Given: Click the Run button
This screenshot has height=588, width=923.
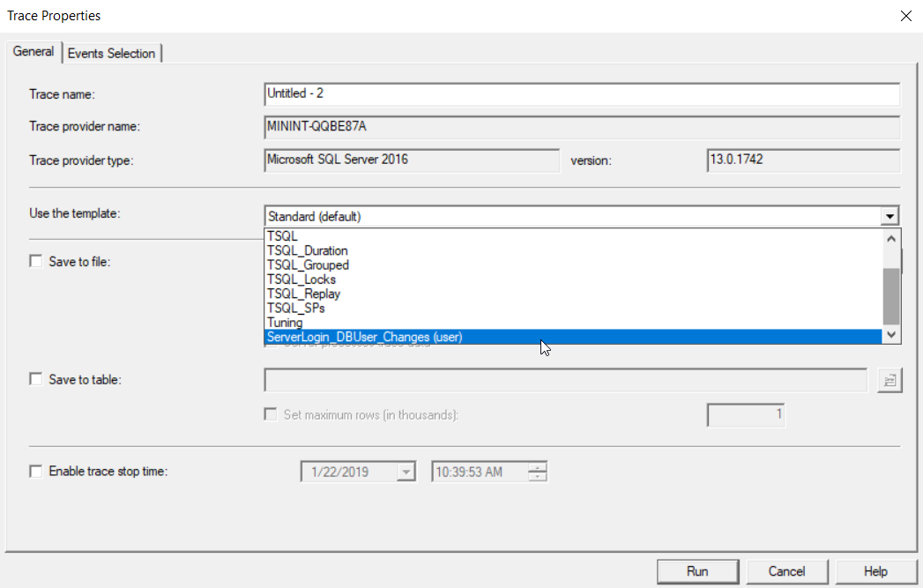Looking at the screenshot, I should coord(697,571).
